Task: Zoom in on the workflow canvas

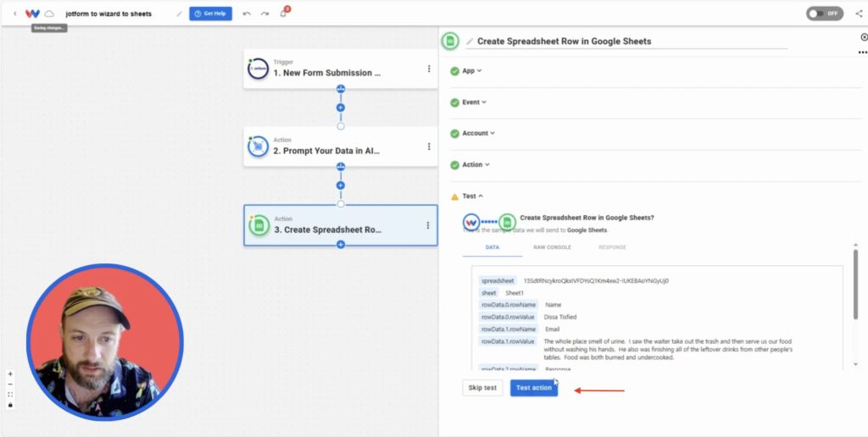Action: tap(10, 374)
